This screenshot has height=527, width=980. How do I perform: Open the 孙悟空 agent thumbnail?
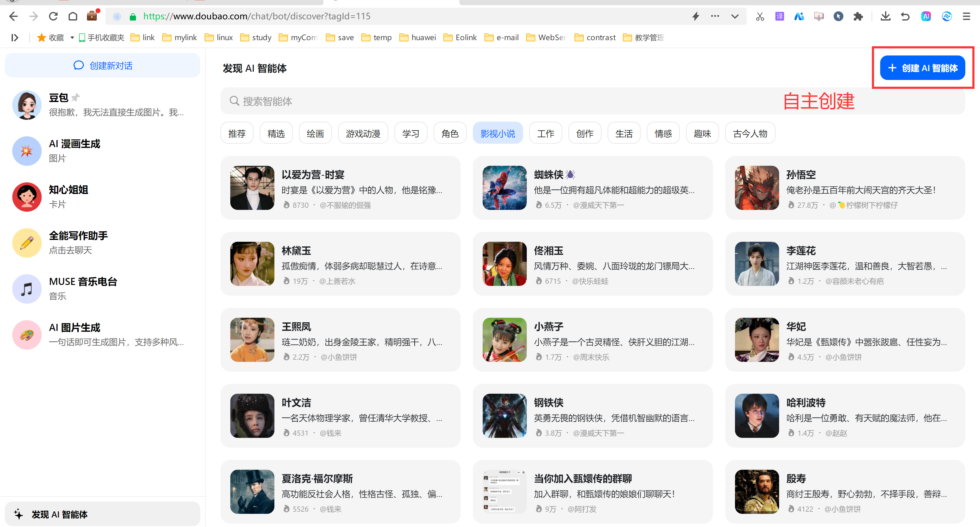757,188
